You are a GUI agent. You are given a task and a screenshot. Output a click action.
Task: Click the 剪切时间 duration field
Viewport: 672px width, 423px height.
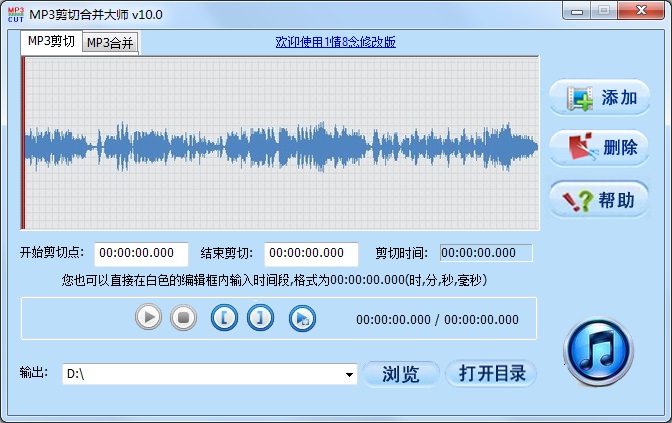(x=486, y=253)
